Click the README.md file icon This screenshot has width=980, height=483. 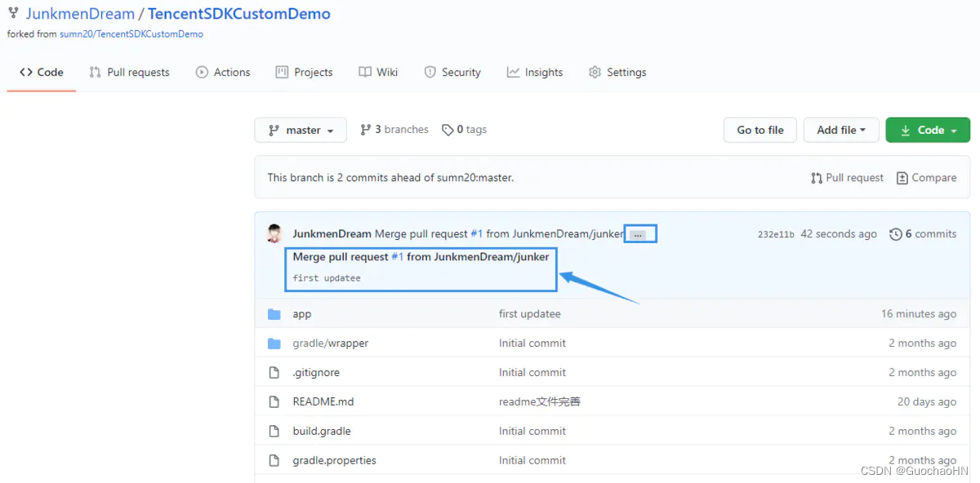pos(274,402)
